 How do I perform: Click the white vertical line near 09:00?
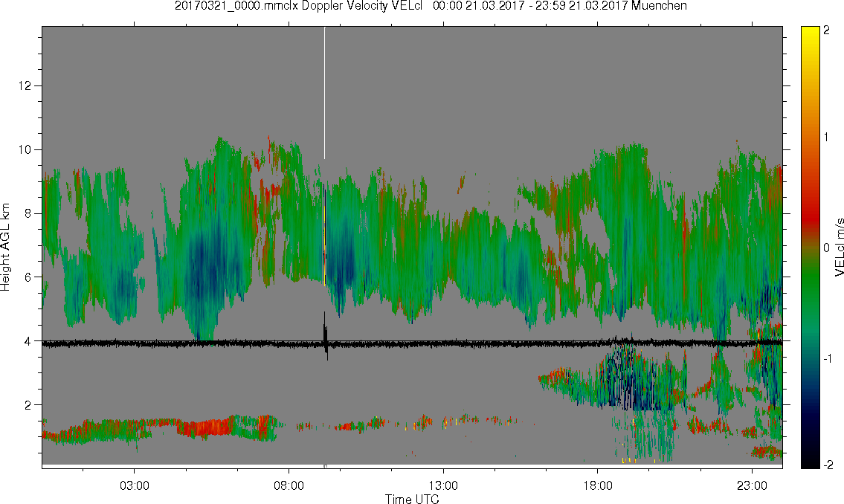[324, 93]
